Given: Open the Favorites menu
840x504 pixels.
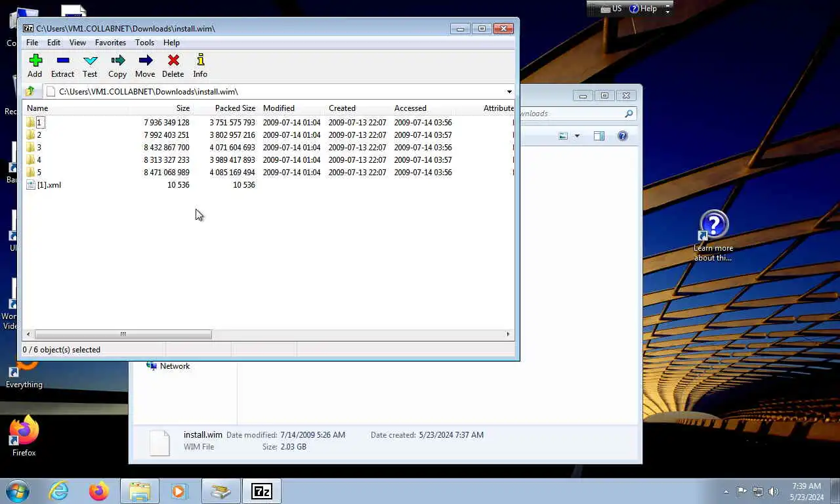Looking at the screenshot, I should point(110,43).
